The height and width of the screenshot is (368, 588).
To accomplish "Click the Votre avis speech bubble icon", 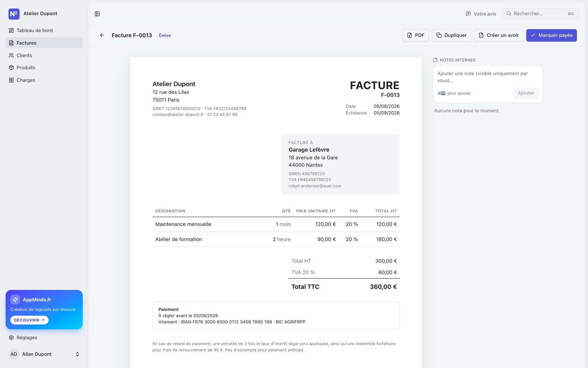I will pos(468,14).
